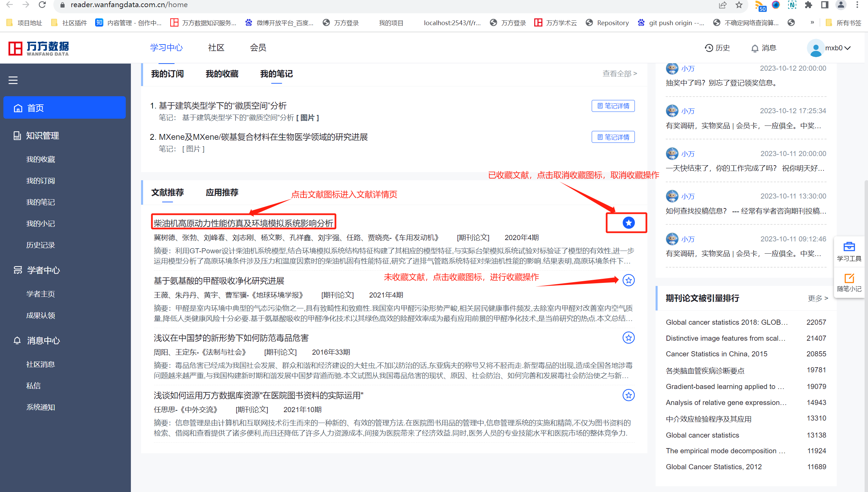The height and width of the screenshot is (492, 868).
Task: Switch to 应用推荐 tab
Action: pos(222,192)
